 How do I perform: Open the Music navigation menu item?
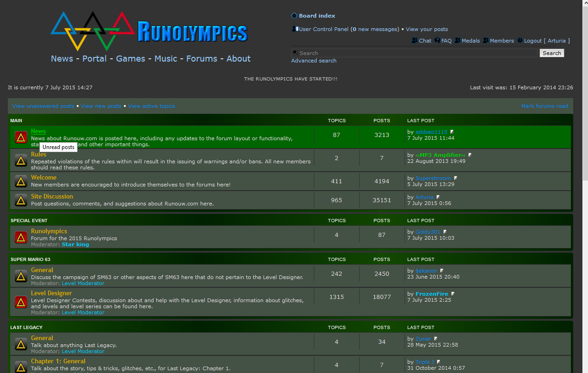(x=165, y=59)
